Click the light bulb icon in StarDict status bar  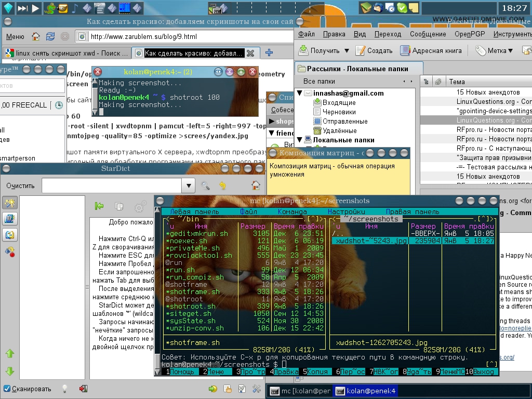(x=64, y=389)
